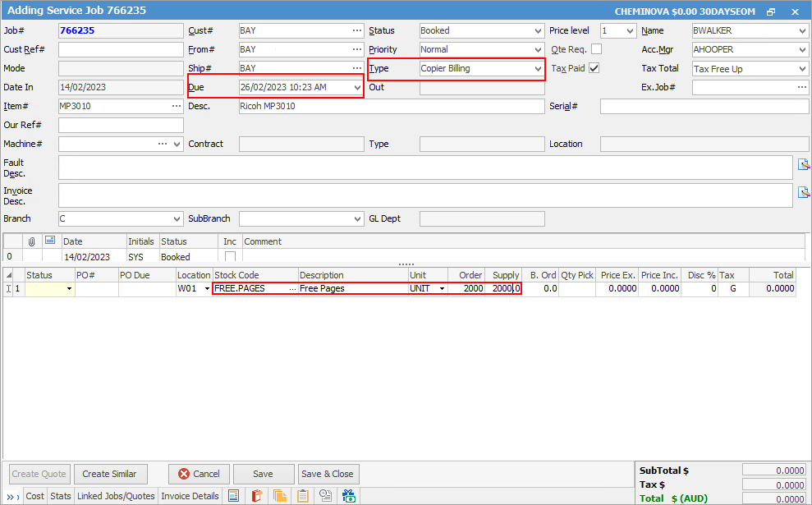Click the Create Similar button
This screenshot has width=812, height=505.
tap(110, 474)
